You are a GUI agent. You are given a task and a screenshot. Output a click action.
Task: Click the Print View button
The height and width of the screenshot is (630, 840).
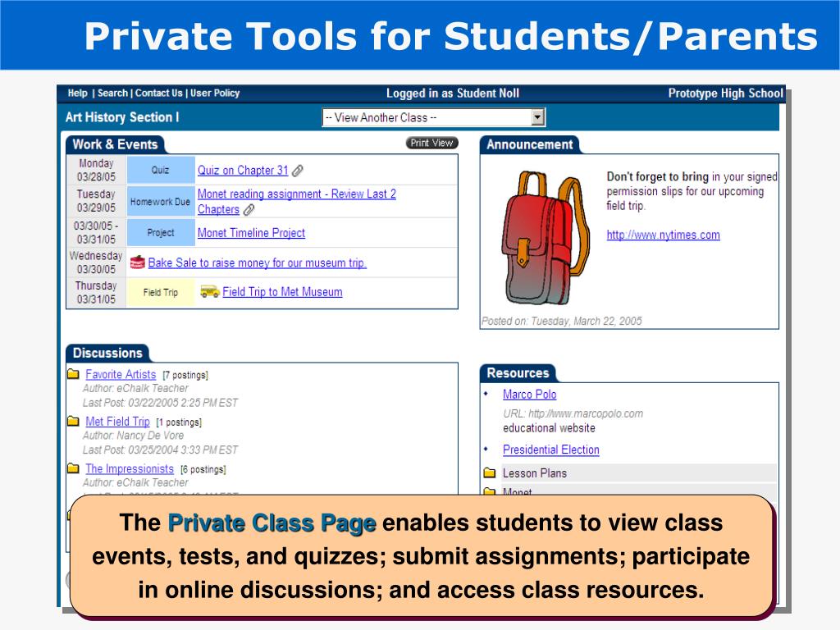point(431,143)
